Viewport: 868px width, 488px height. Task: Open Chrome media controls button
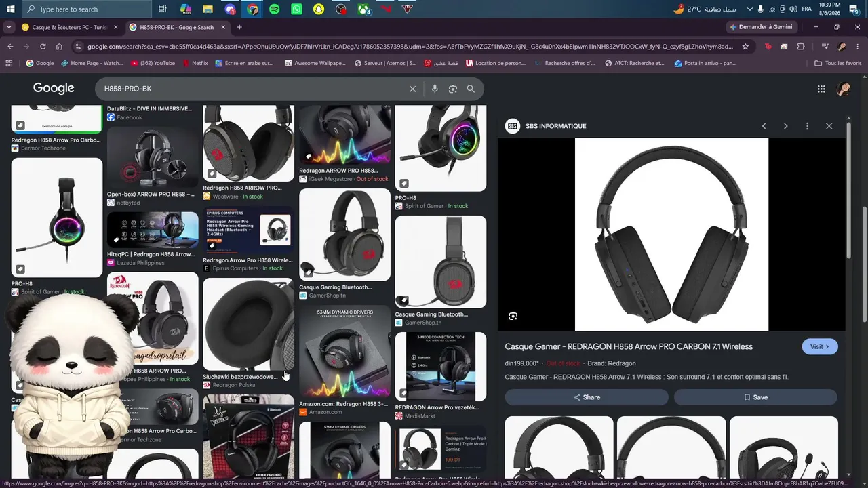point(825,47)
